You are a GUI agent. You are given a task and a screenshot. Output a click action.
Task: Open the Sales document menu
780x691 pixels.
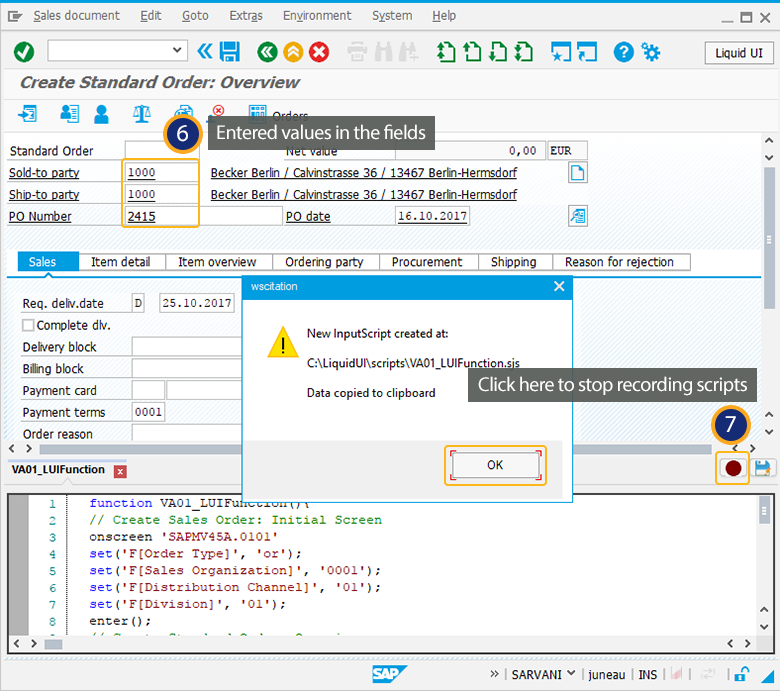[77, 16]
